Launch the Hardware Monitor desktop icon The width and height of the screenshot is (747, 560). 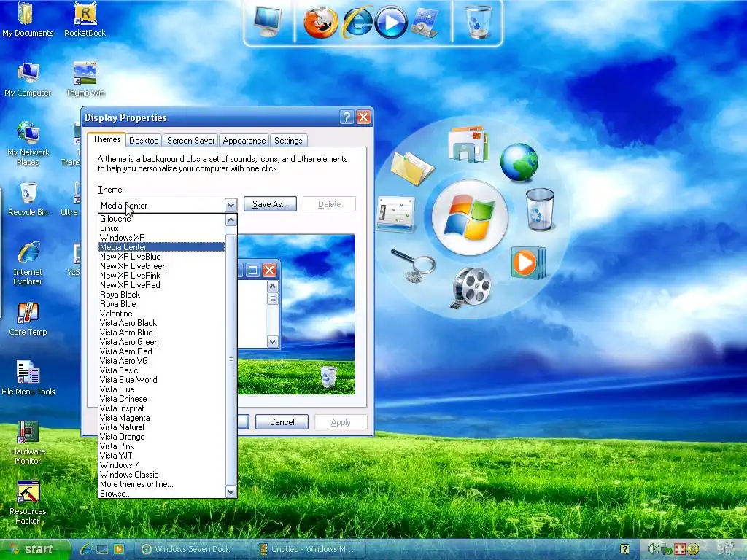tap(28, 443)
